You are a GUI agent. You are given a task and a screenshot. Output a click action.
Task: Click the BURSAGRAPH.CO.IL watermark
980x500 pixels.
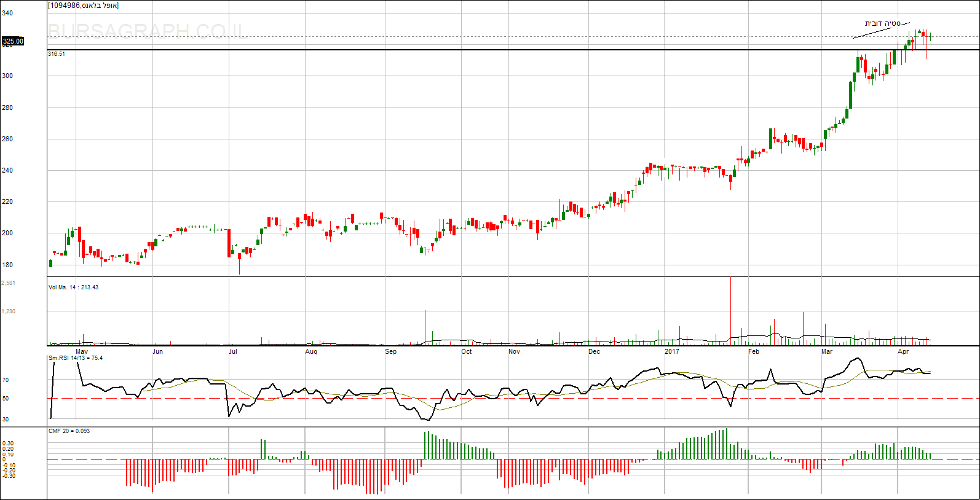pos(148,31)
